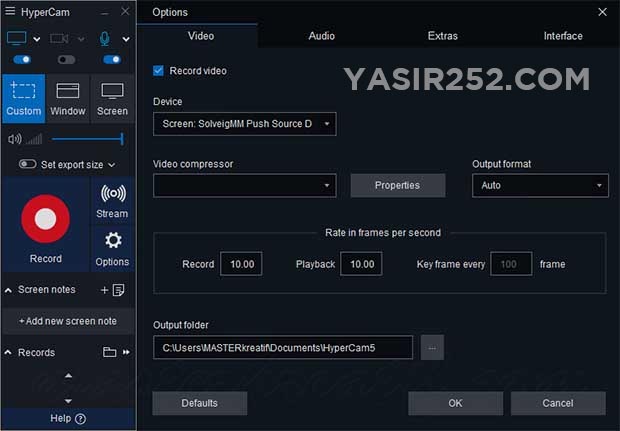The image size is (620, 431).
Task: Add a screen note with plus icon
Action: pos(104,290)
